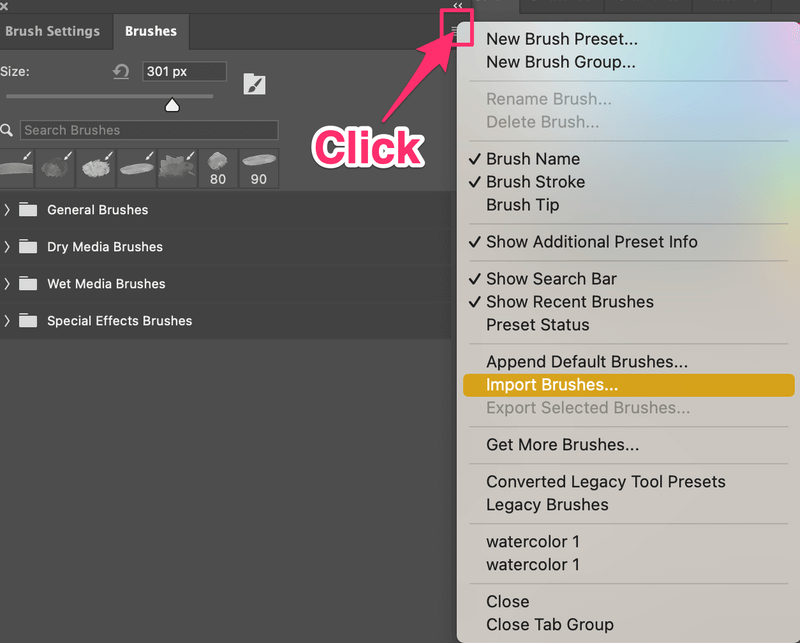
Task: Click the brush size slider handle
Action: (172, 105)
